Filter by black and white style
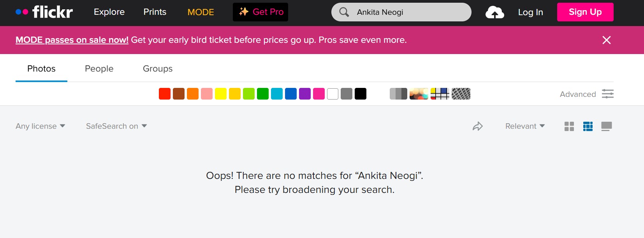 pos(398,94)
